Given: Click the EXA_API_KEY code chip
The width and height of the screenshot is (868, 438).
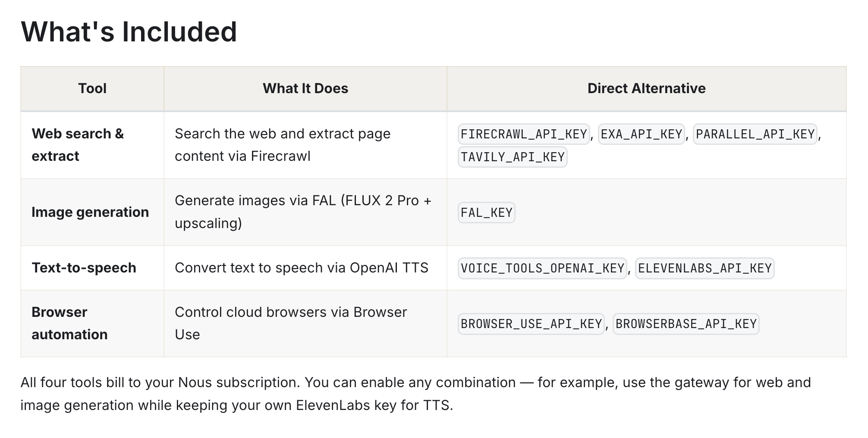Looking at the screenshot, I should tap(641, 134).
